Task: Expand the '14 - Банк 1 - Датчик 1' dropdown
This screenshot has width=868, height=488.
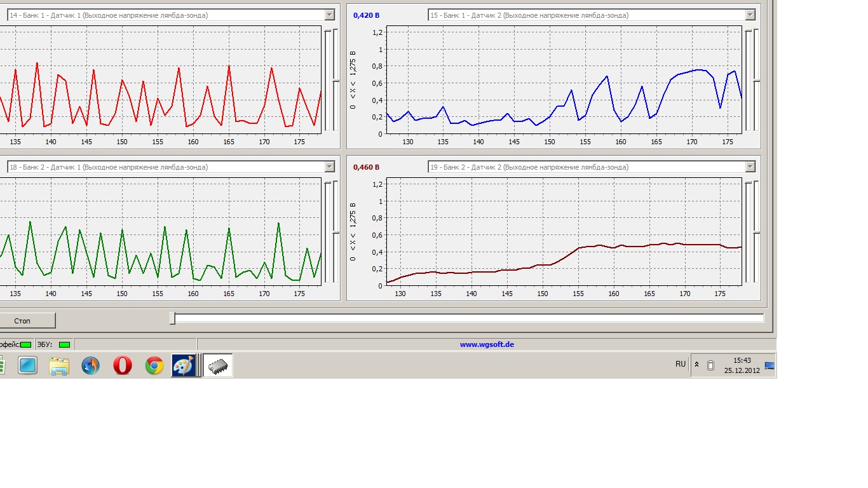Action: point(329,15)
